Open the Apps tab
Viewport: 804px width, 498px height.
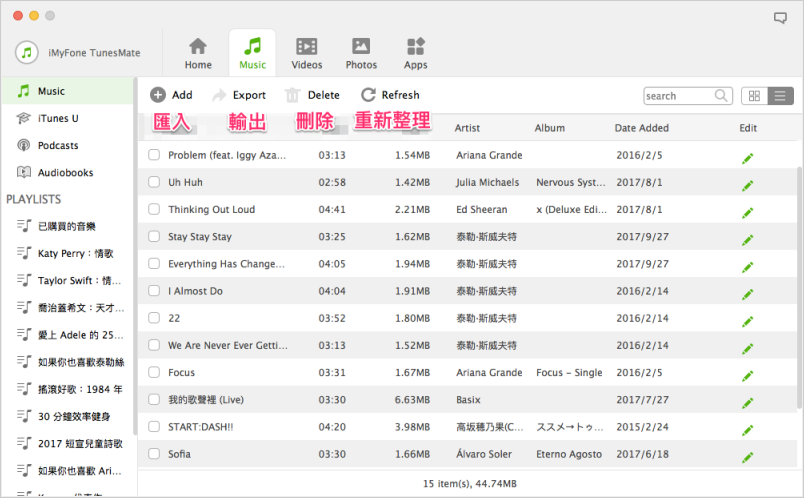415,53
